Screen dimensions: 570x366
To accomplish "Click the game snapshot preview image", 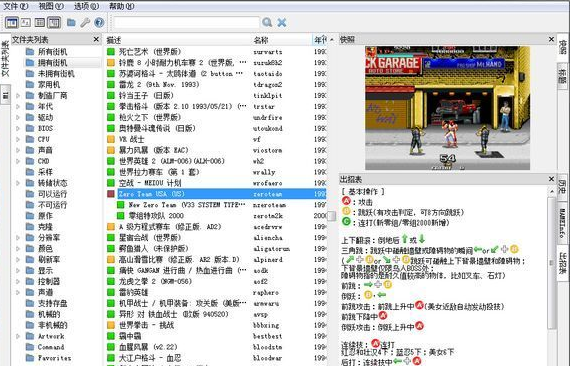I will coord(447,108).
